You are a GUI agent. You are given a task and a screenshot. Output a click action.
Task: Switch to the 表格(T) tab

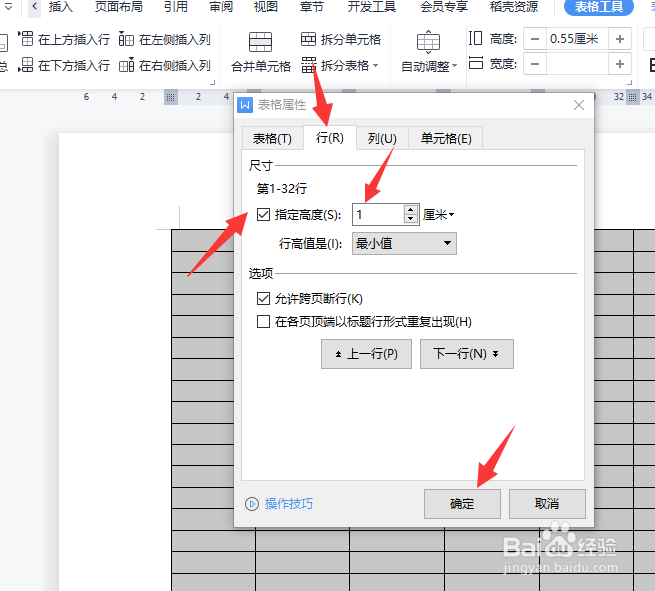pyautogui.click(x=272, y=138)
